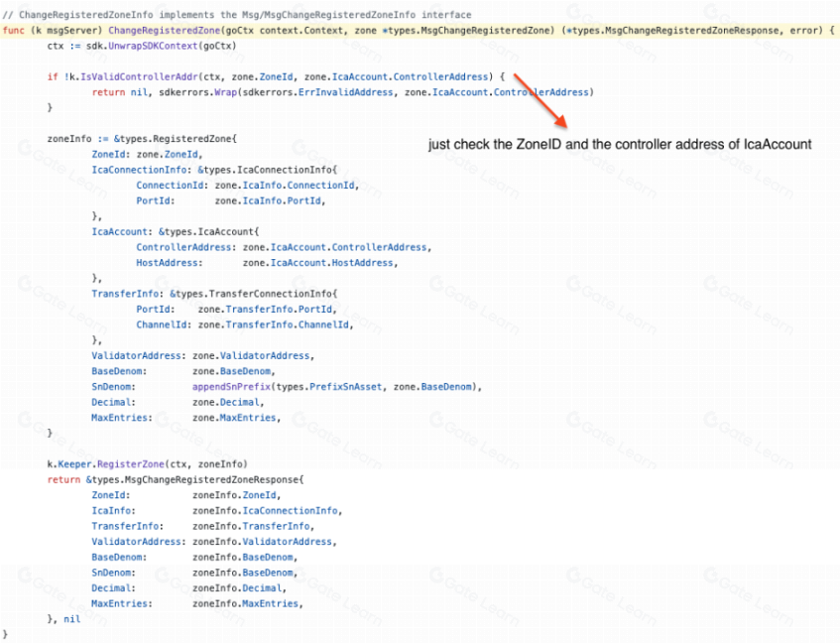This screenshot has height=643, width=840.
Task: Click 'zone.MaxEntries' value
Action: [234, 418]
